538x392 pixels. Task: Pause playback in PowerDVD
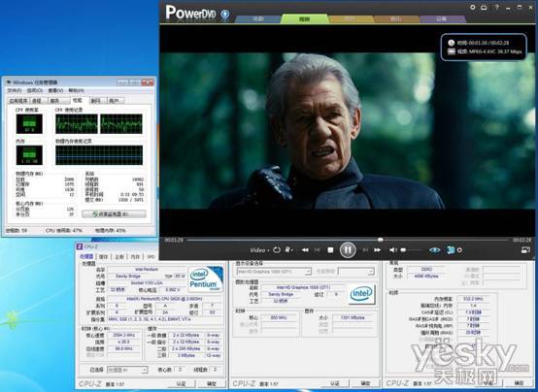348,249
